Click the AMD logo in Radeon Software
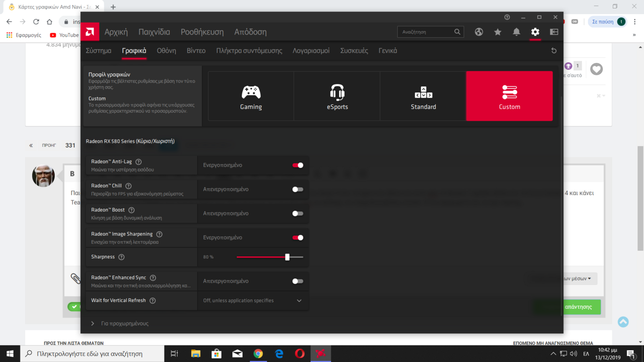644x362 pixels. 90,32
